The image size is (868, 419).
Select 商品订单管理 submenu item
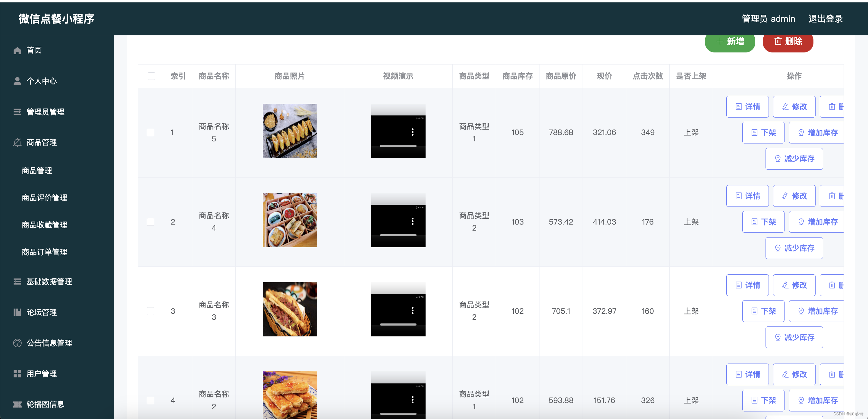(x=44, y=252)
